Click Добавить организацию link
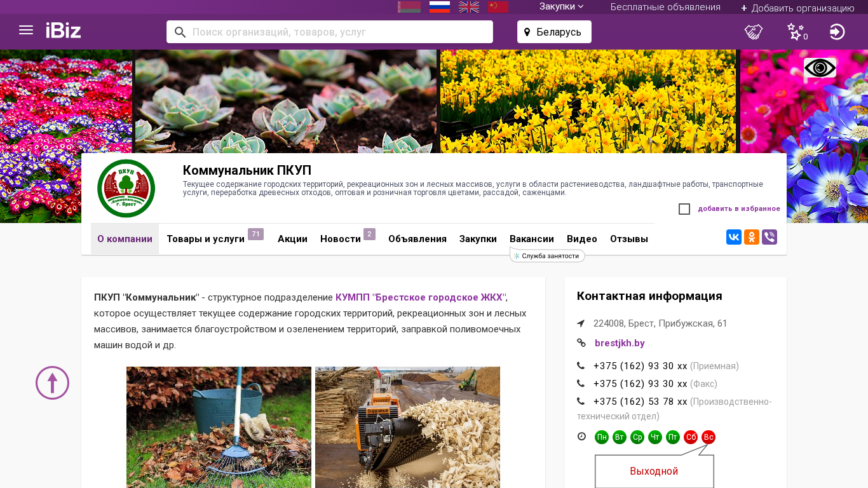The height and width of the screenshot is (488, 868). point(797,8)
